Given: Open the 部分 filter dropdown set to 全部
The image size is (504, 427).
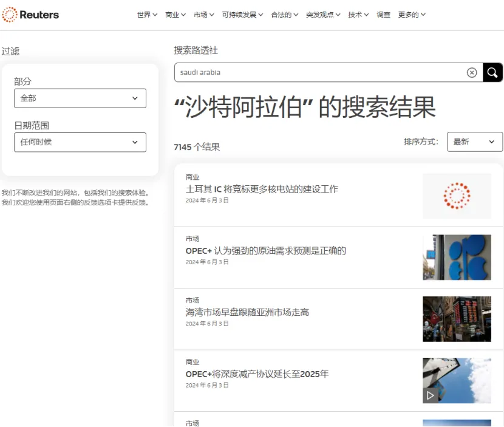Looking at the screenshot, I should [80, 98].
